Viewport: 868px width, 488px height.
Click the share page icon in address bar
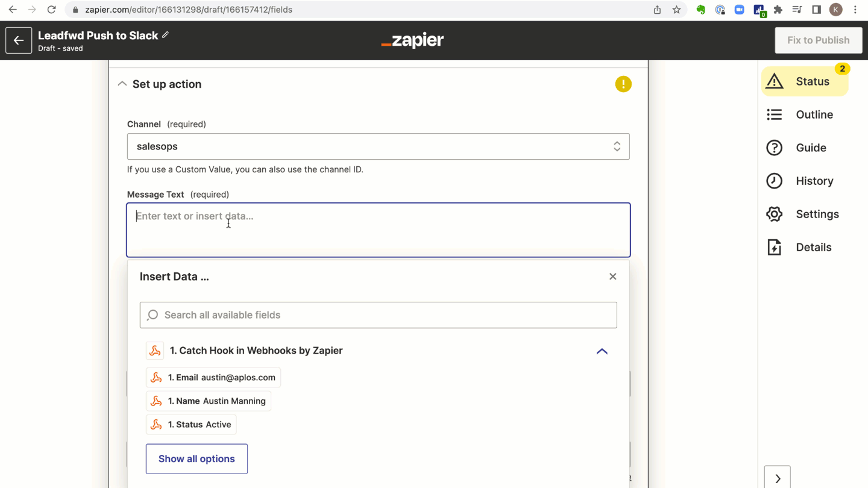[x=657, y=10]
